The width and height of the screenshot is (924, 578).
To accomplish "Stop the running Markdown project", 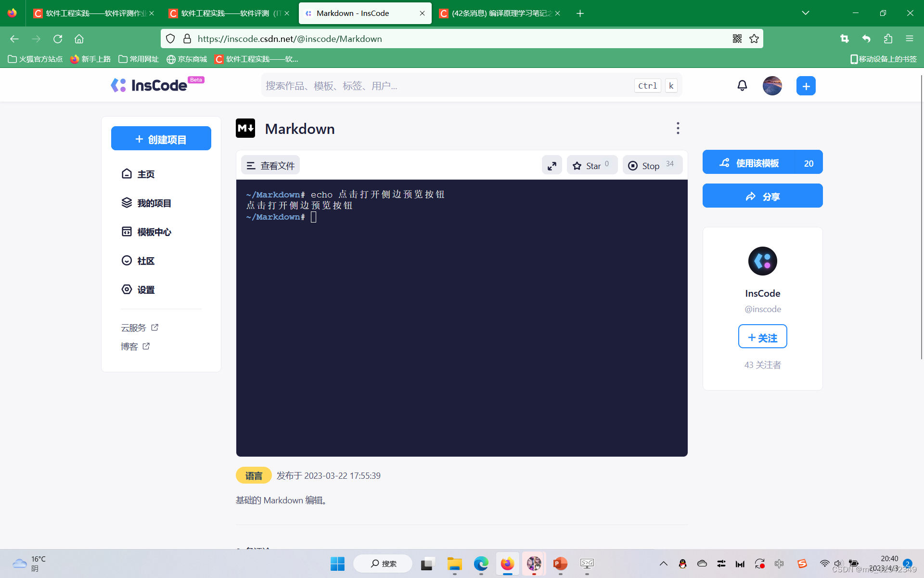I will (652, 166).
